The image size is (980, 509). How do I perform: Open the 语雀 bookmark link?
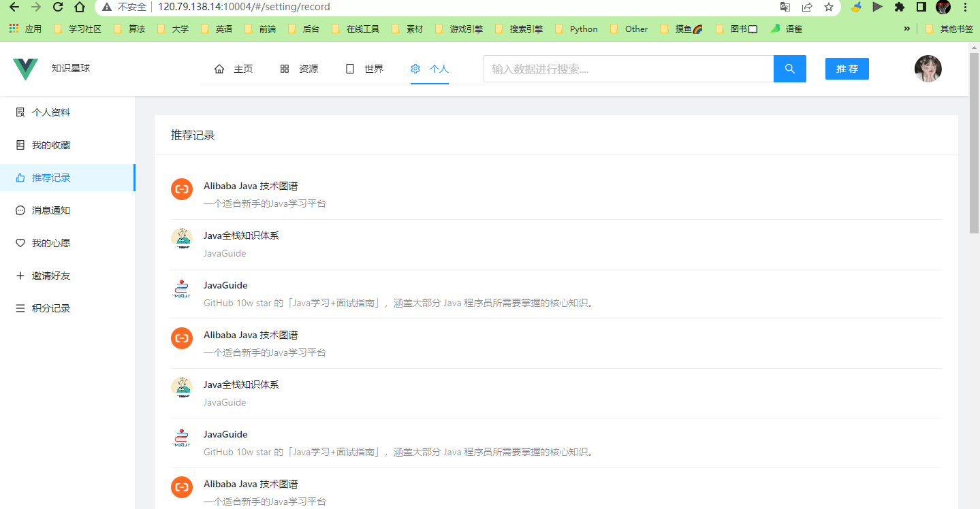pyautogui.click(x=787, y=29)
